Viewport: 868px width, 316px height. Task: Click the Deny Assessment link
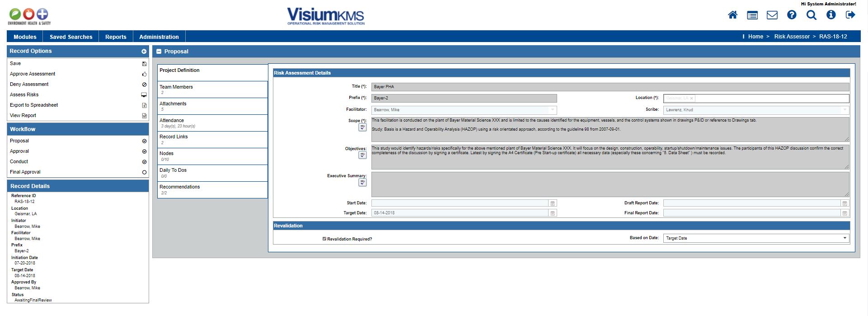(x=29, y=85)
